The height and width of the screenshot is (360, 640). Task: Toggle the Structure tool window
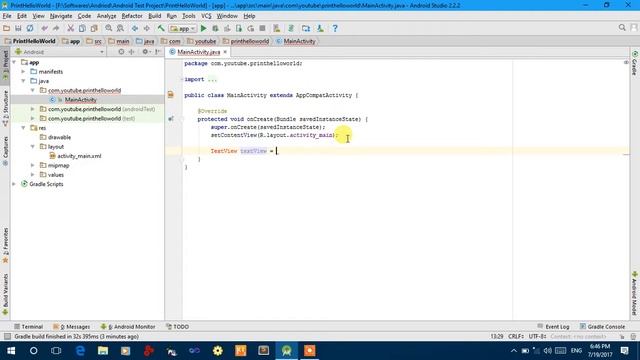pos(5,108)
